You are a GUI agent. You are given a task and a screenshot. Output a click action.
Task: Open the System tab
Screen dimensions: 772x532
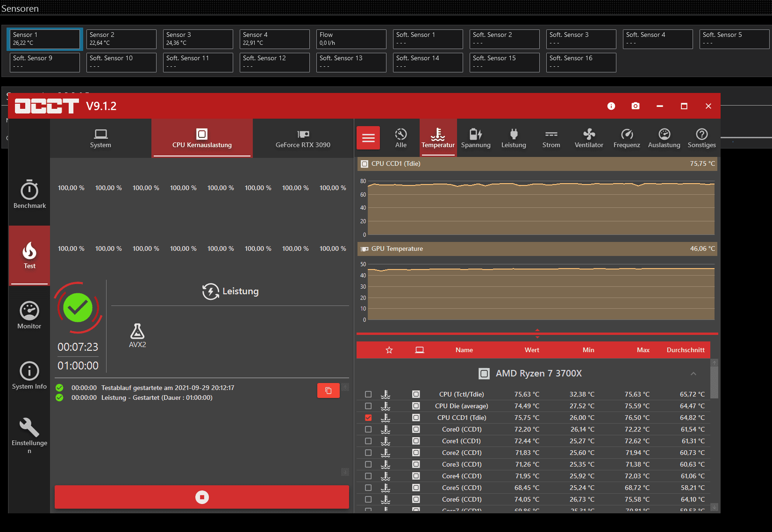click(100, 138)
